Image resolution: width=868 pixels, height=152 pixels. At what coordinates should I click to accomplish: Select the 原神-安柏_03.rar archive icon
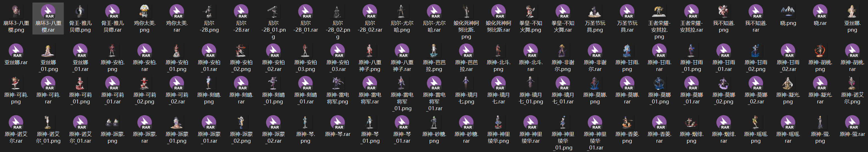coord(338,51)
